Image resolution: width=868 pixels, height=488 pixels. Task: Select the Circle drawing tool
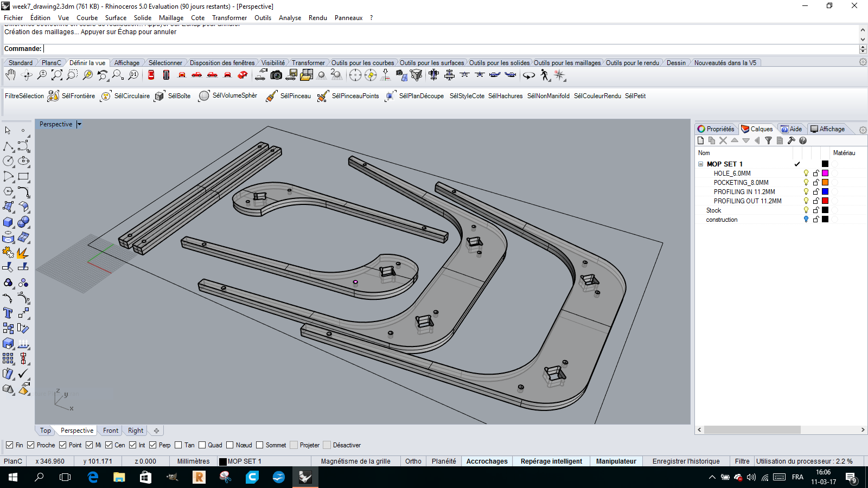[x=8, y=161]
